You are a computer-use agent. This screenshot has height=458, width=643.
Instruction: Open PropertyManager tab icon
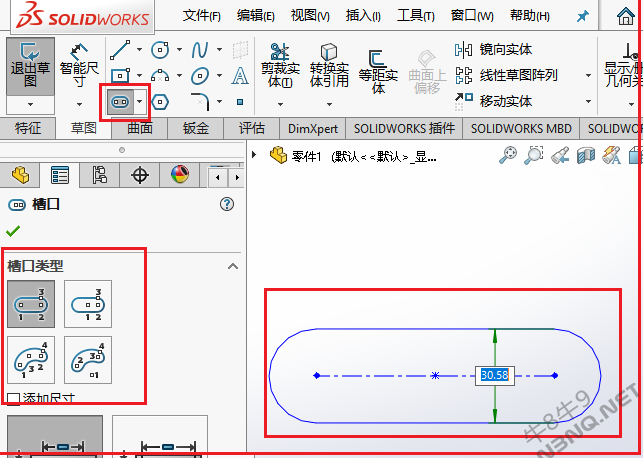[60, 175]
